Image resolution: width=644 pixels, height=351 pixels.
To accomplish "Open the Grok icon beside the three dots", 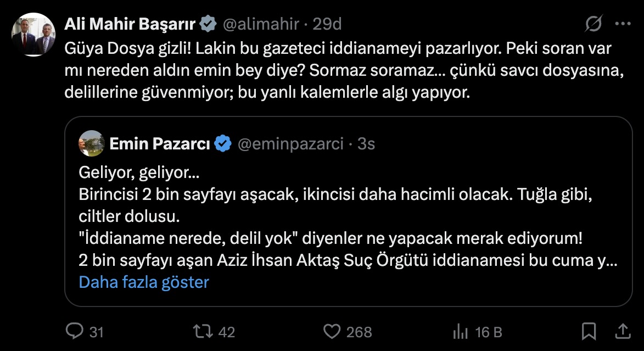I will point(593,24).
